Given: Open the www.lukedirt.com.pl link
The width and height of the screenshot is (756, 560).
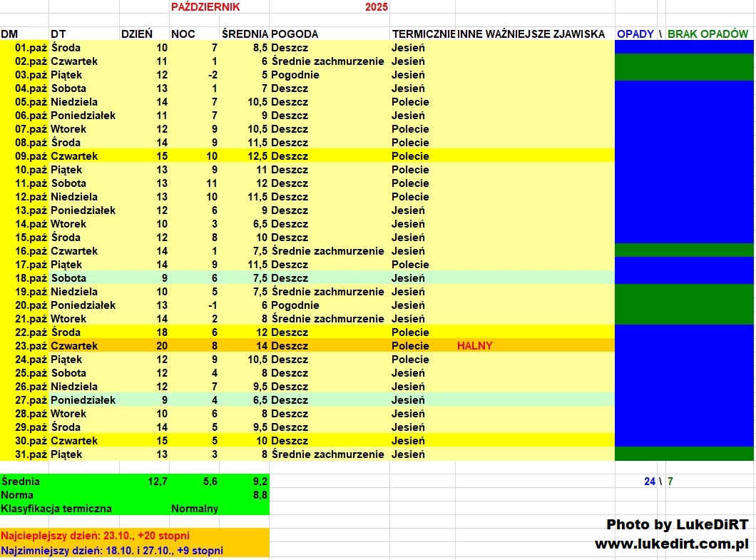Looking at the screenshot, I should [x=671, y=544].
